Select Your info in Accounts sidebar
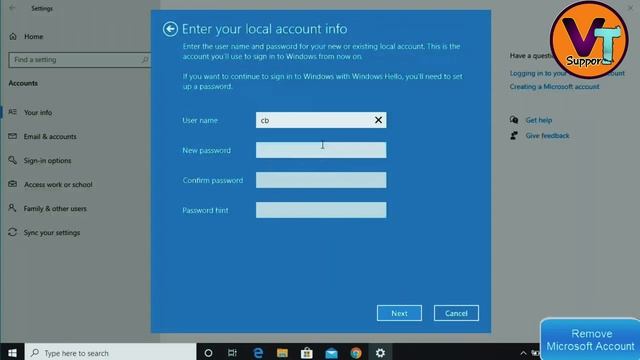Image resolution: width=640 pixels, height=360 pixels. [38, 112]
